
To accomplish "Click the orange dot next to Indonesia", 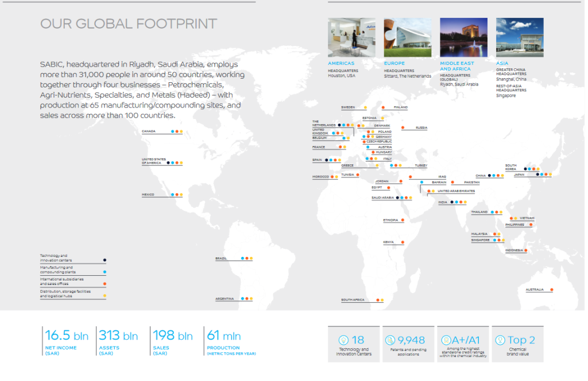I will [x=526, y=251].
